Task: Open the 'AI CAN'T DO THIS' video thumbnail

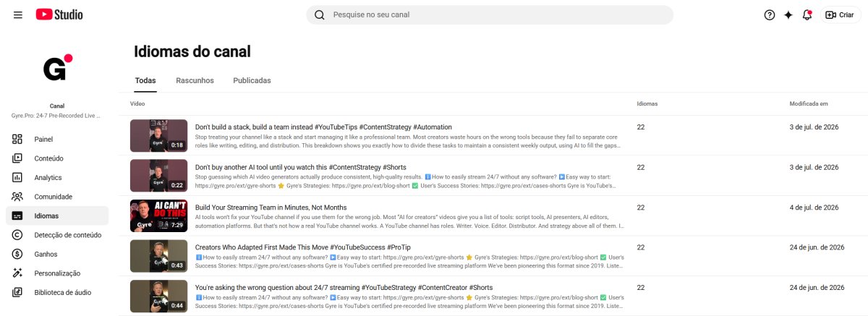Action: pos(158,215)
